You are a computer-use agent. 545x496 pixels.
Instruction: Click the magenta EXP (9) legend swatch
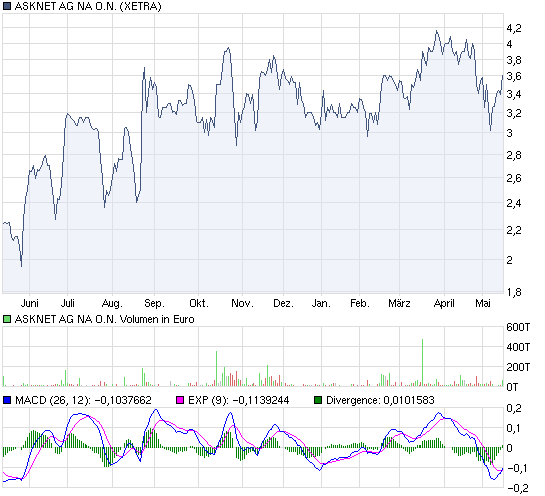[180, 400]
